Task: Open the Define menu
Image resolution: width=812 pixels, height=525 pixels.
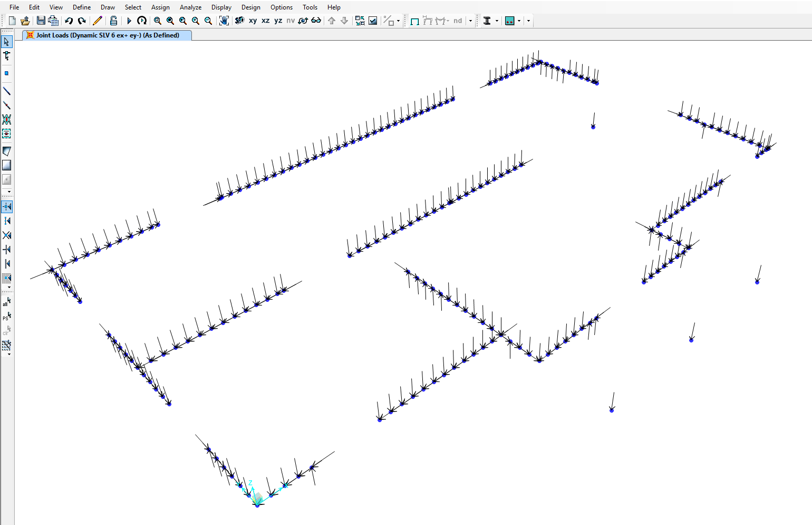Action: (x=82, y=7)
